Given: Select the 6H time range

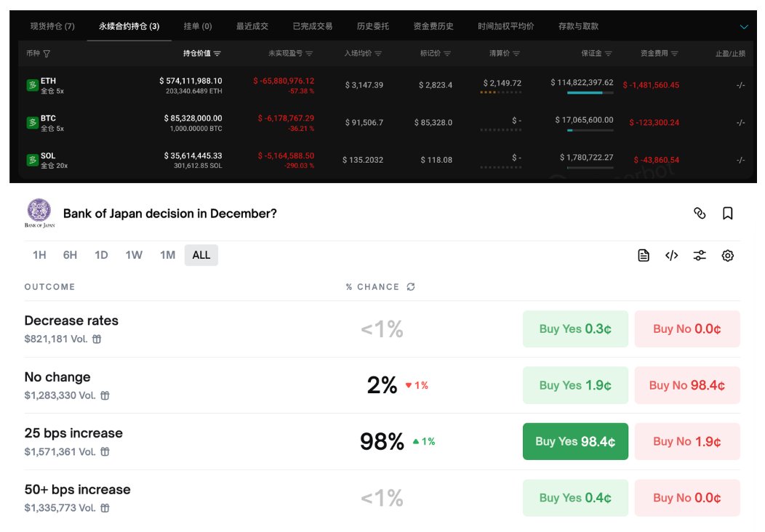Looking at the screenshot, I should tap(71, 255).
